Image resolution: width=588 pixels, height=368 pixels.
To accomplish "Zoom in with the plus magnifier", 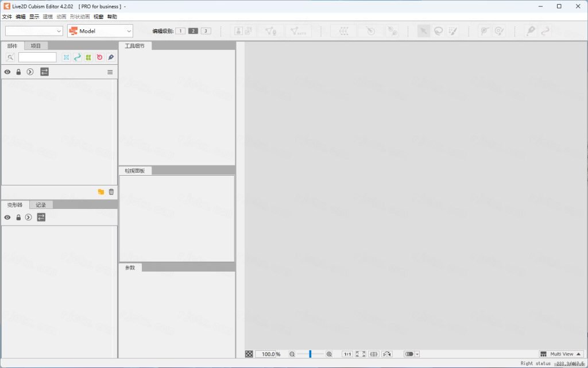I will coord(329,354).
